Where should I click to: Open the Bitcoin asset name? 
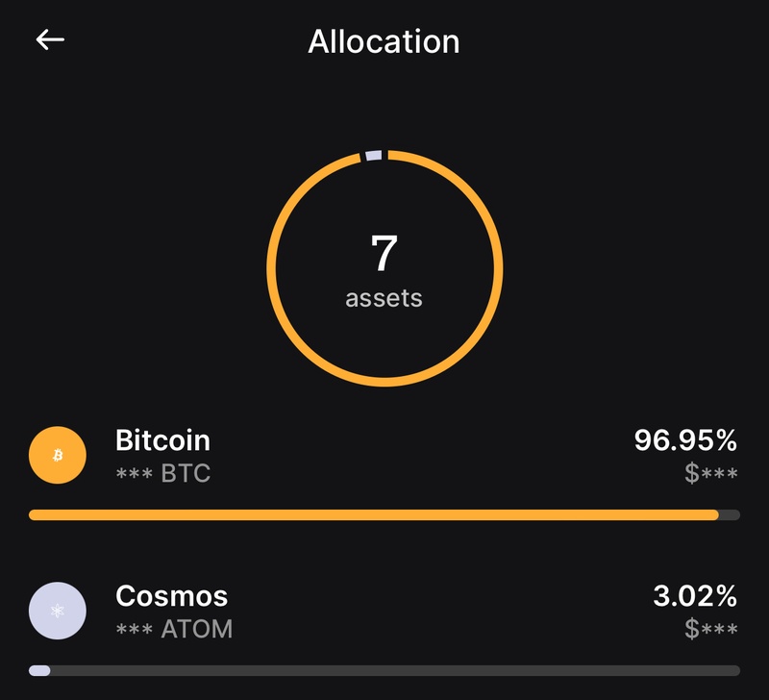[x=162, y=440]
